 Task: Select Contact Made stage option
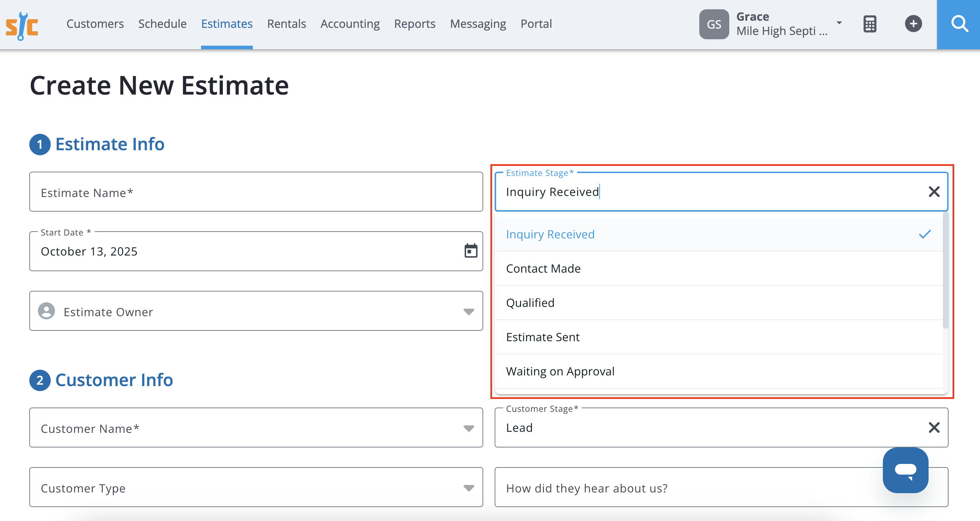pyautogui.click(x=718, y=268)
